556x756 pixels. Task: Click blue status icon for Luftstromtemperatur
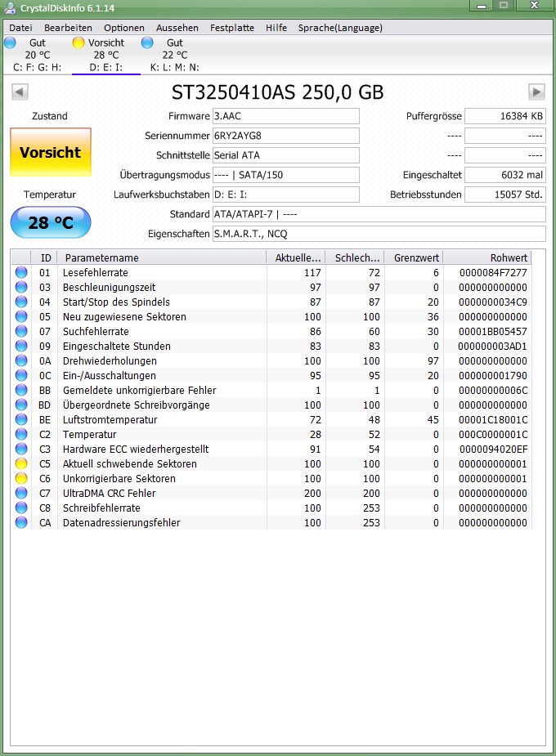[x=21, y=419]
